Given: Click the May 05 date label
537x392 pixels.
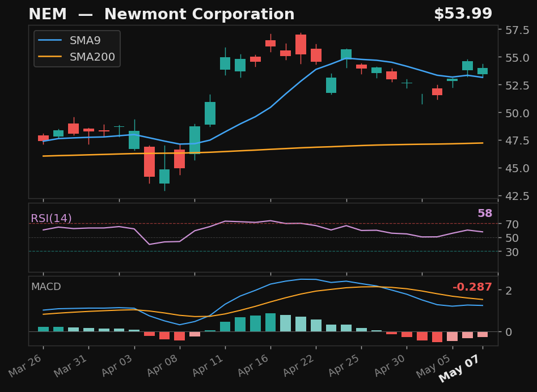Looking at the screenshot, I should 434,366.
